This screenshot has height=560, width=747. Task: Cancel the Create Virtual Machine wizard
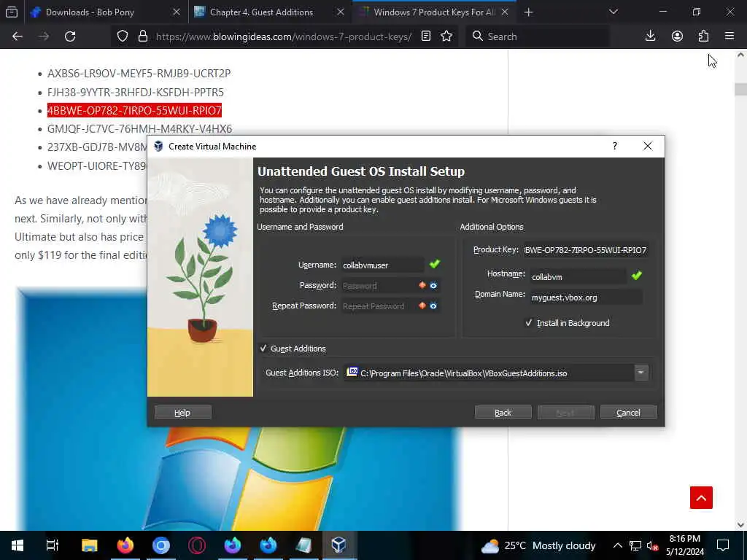pyautogui.click(x=628, y=413)
